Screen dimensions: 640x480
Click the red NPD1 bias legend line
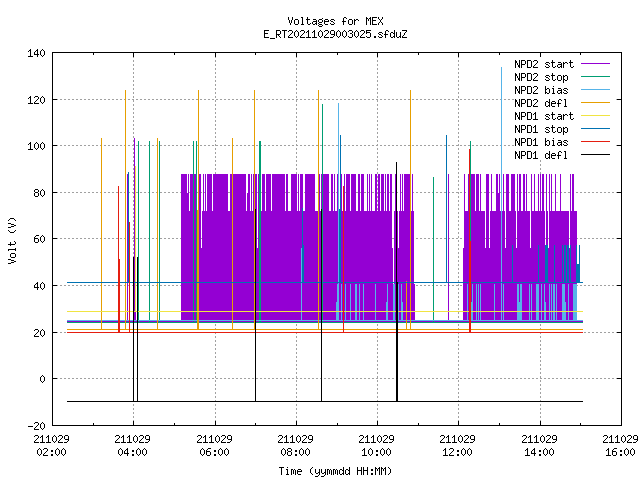(595, 142)
